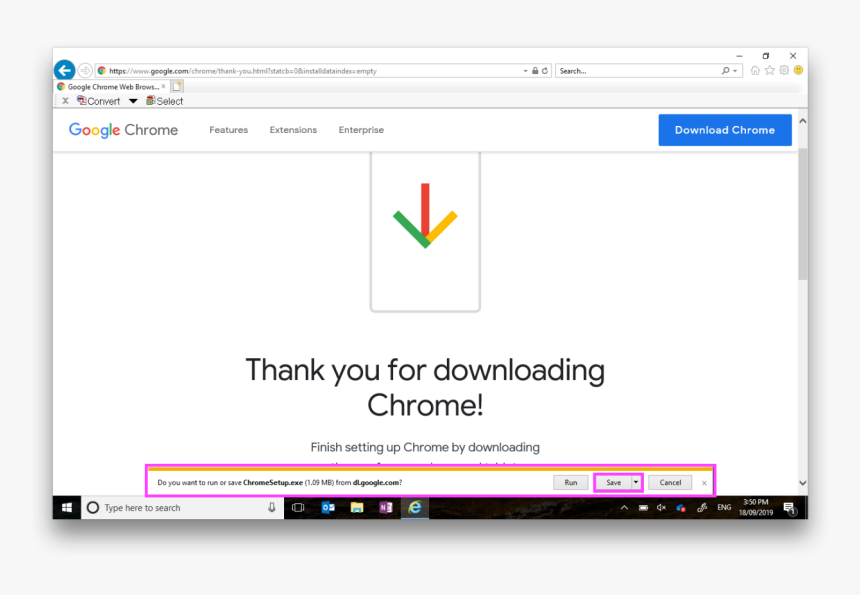Open the Extensions menu link
Viewport: 860px width, 595px height.
click(293, 130)
